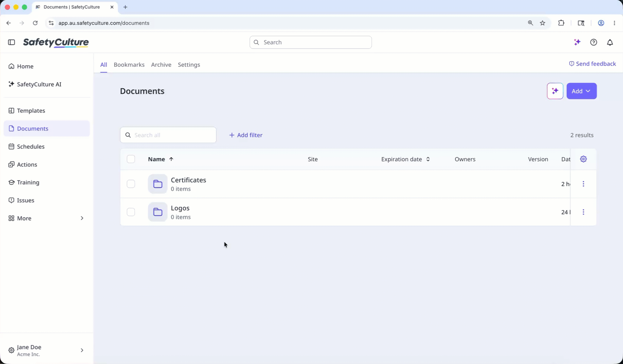623x364 pixels.
Task: Open Templates in sidebar
Action: (47, 110)
